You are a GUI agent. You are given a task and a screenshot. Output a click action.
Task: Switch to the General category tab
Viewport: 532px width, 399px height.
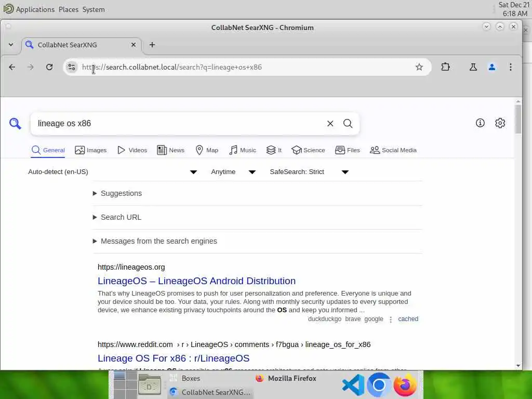coord(48,150)
